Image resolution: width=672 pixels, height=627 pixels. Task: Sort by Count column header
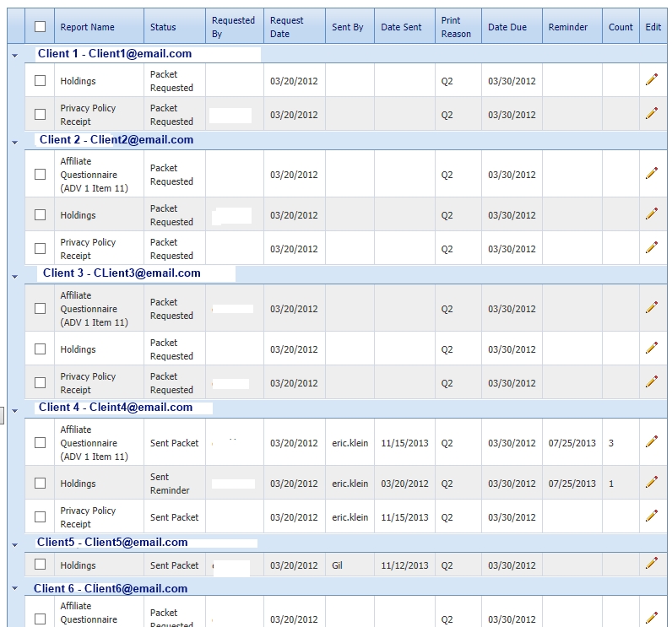(621, 27)
